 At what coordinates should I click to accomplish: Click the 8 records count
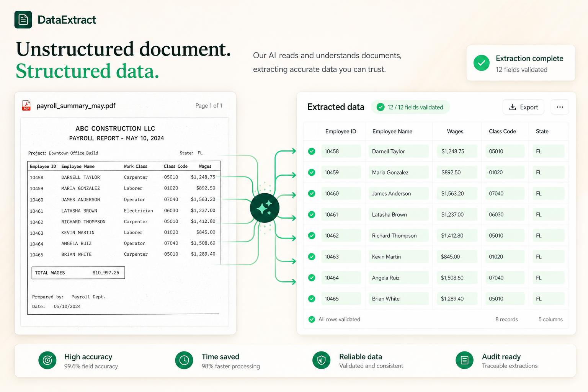(506, 319)
